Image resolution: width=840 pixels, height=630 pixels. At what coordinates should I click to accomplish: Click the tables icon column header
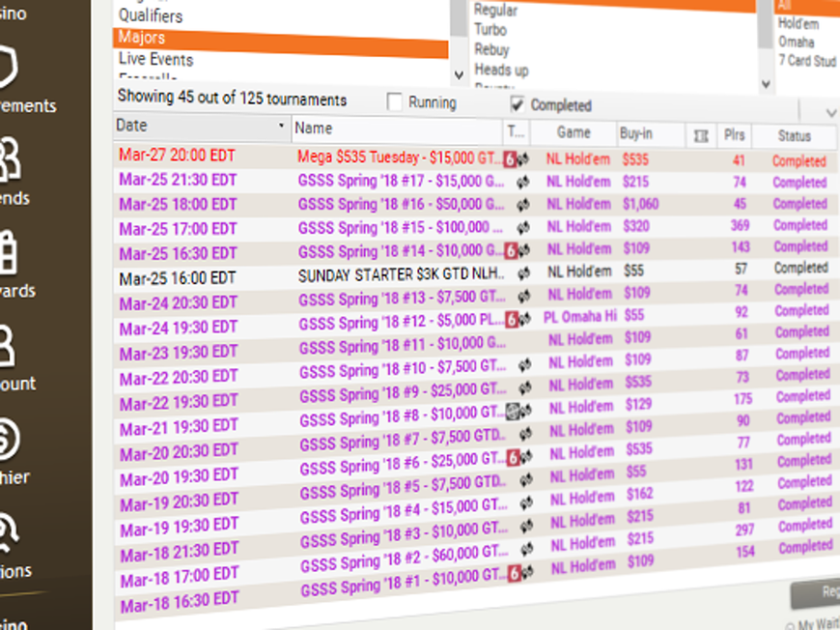point(701,135)
